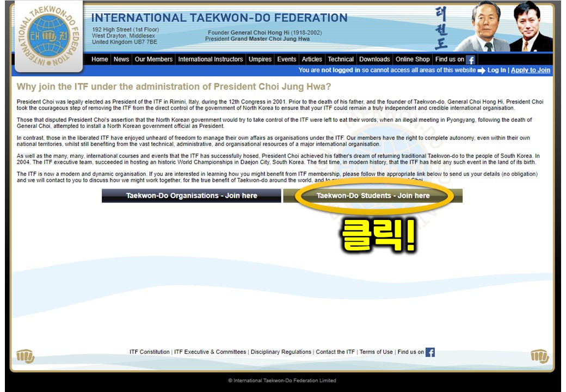Click the United Kingdom UB7 7BE line
The image size is (566, 392).
[x=125, y=42]
